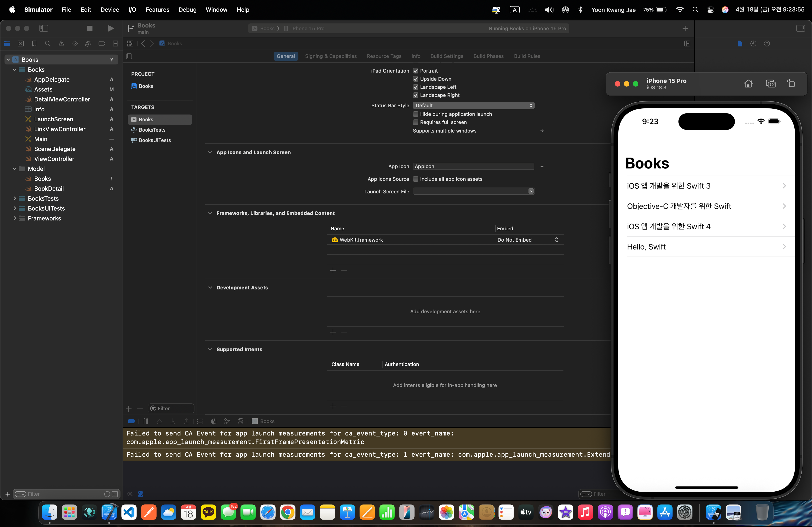Pause program execution in debug bar
Viewport: 812px width, 527px height.
pos(146,421)
